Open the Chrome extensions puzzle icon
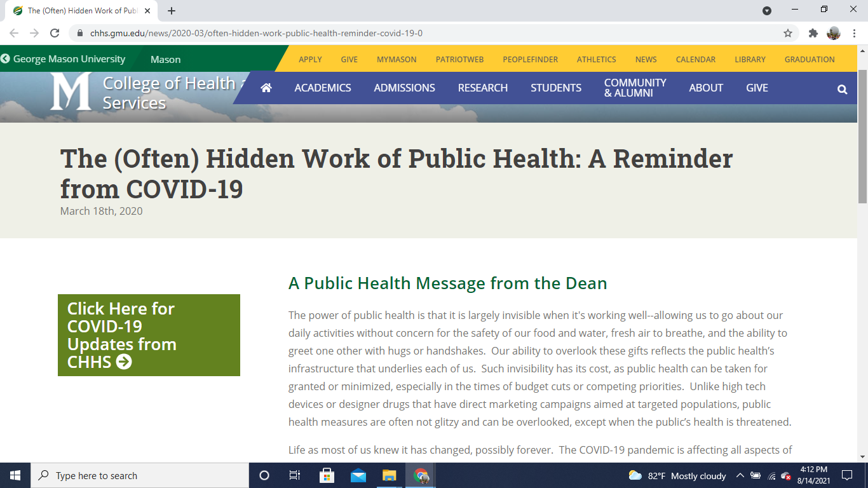The image size is (868, 488). pos(813,33)
